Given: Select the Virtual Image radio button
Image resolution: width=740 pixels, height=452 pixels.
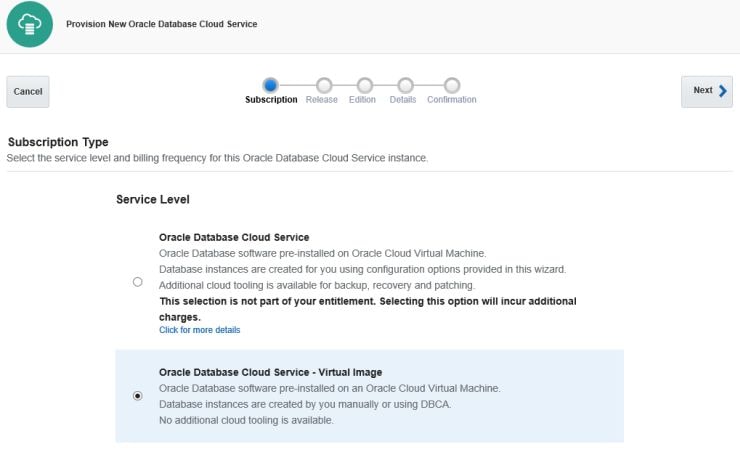Looking at the screenshot, I should 138,396.
